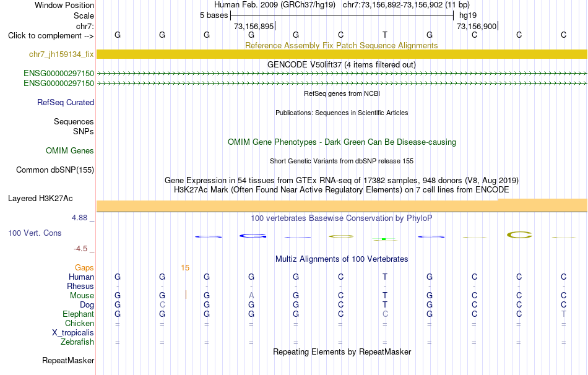Select the Human alignment row label
The height and width of the screenshot is (375, 588).
(81, 277)
